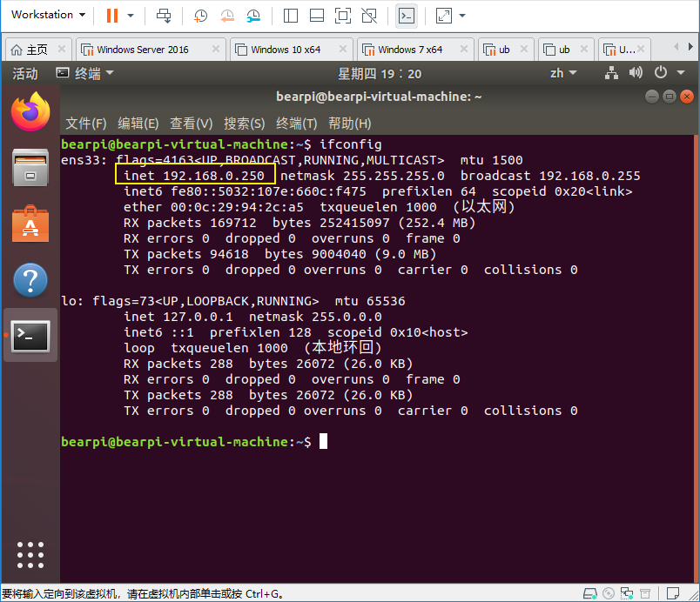The height and width of the screenshot is (602, 700).
Task: Show applications grid in the dock
Action: pos(30,554)
